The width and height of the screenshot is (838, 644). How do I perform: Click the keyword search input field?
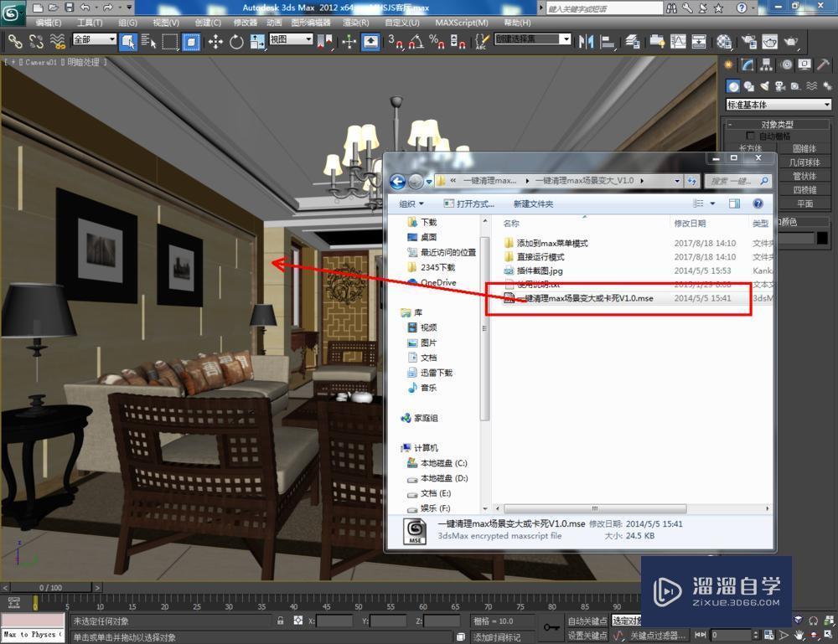click(604, 8)
